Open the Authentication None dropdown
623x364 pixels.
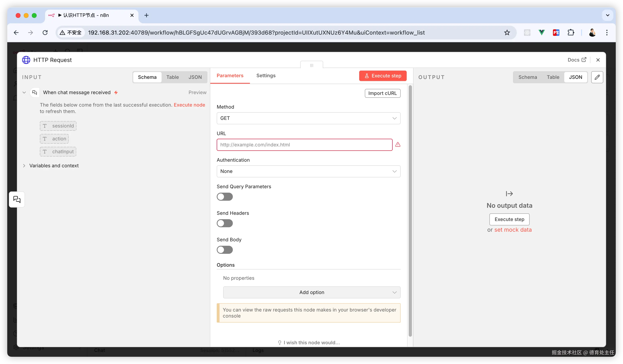coord(308,171)
